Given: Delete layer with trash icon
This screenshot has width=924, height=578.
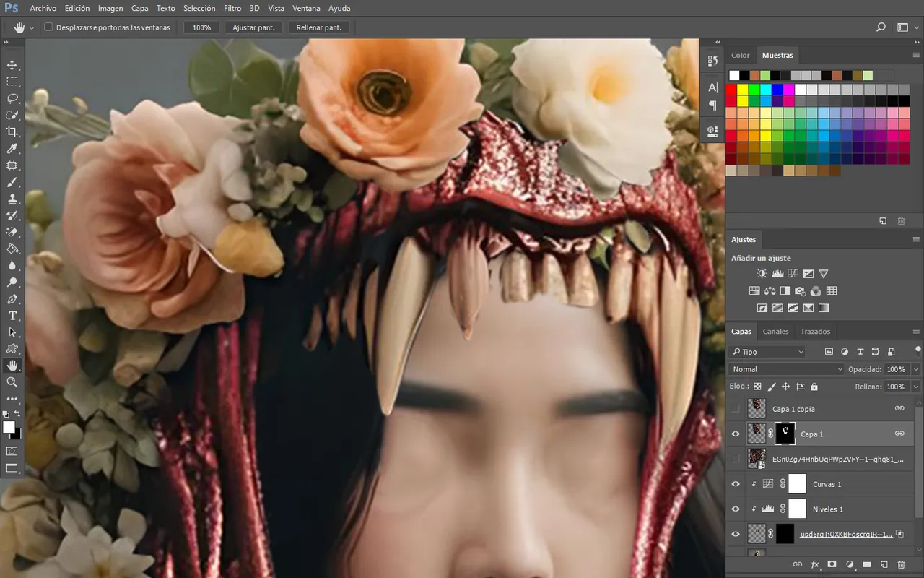Looking at the screenshot, I should pyautogui.click(x=902, y=564).
